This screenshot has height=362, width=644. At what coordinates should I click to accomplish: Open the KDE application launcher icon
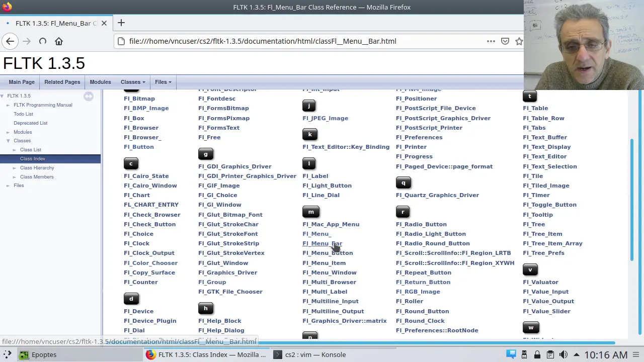8,354
